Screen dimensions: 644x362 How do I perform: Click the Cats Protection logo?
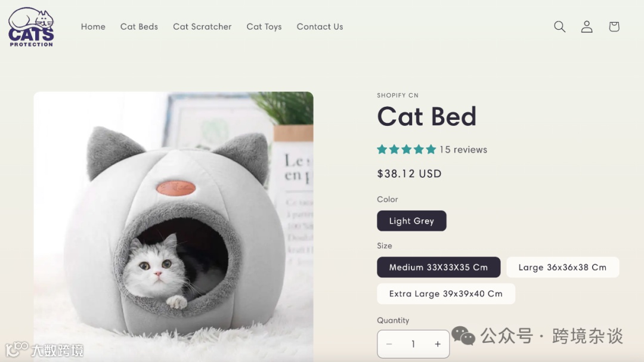(x=31, y=27)
